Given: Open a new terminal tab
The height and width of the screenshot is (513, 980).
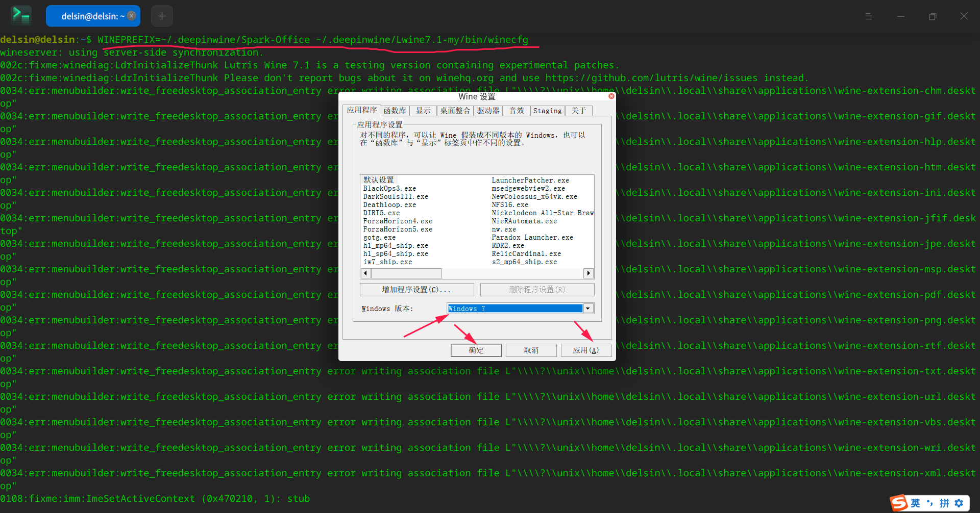Looking at the screenshot, I should click(x=162, y=16).
